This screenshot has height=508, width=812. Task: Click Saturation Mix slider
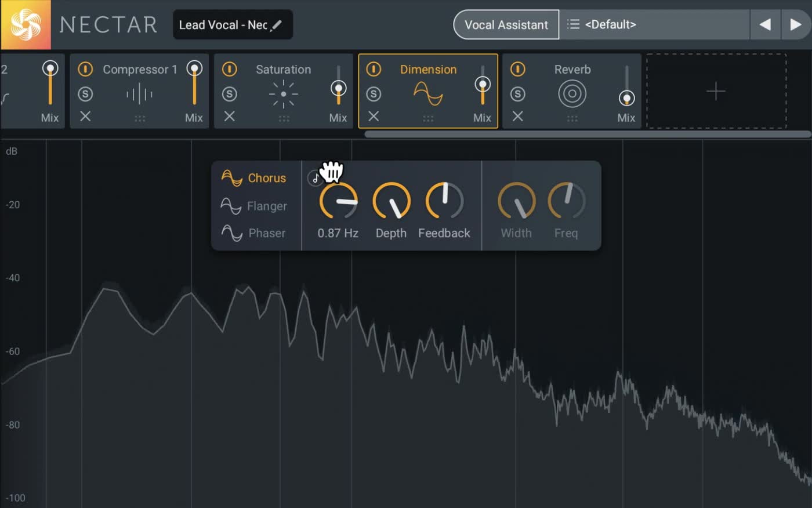coord(338,85)
